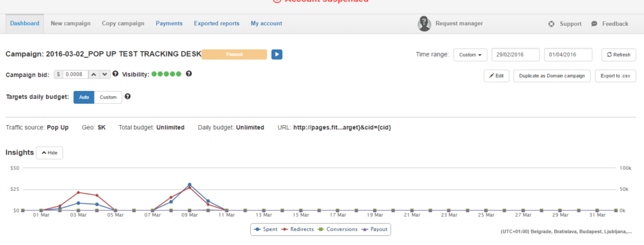Viewport: 644px width, 245px height.
Task: Open help icon for Targets daily budget
Action: click(128, 97)
